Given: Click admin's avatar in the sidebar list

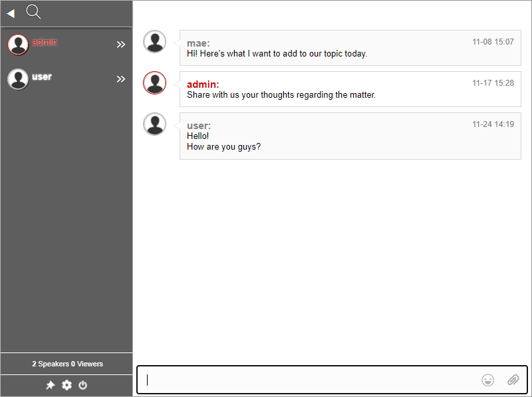Looking at the screenshot, I should click(18, 45).
